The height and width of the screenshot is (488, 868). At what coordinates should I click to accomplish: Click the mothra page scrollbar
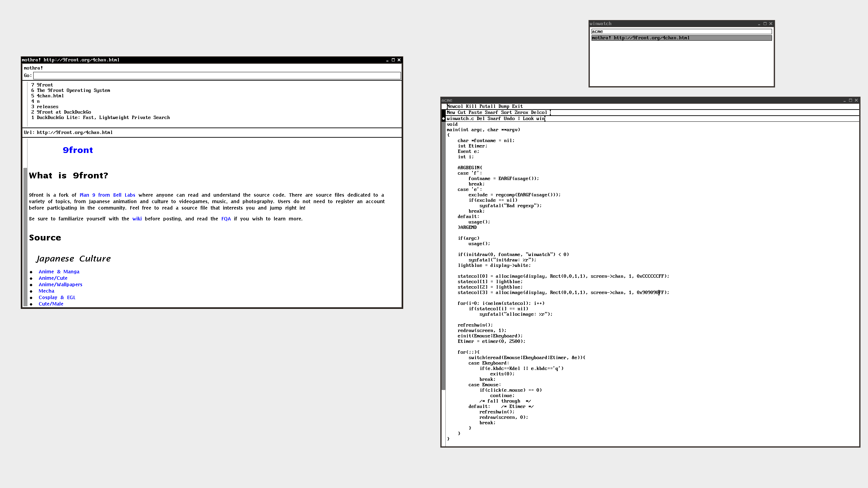tap(25, 222)
